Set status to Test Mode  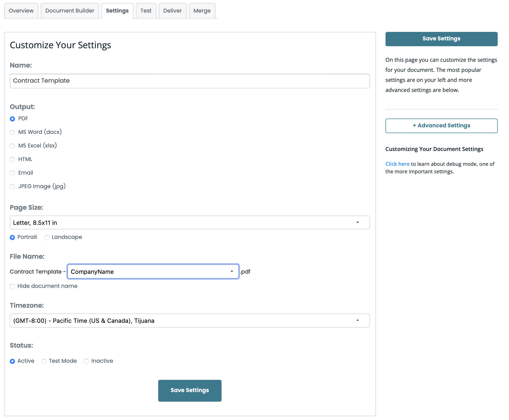(x=44, y=361)
